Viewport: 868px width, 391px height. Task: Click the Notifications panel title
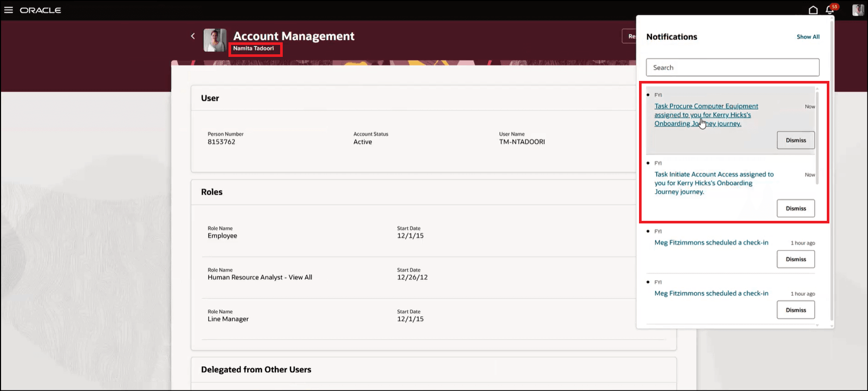pos(671,37)
